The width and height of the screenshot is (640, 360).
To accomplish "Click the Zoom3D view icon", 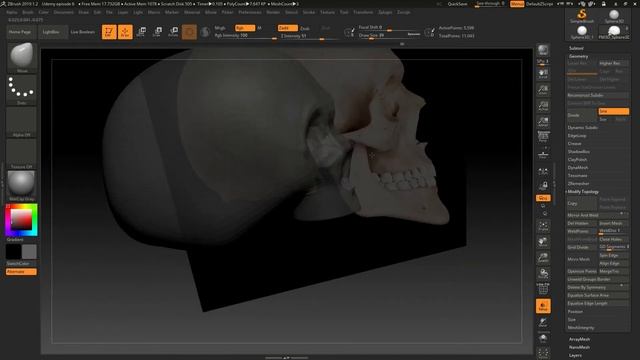I will coord(543,258).
